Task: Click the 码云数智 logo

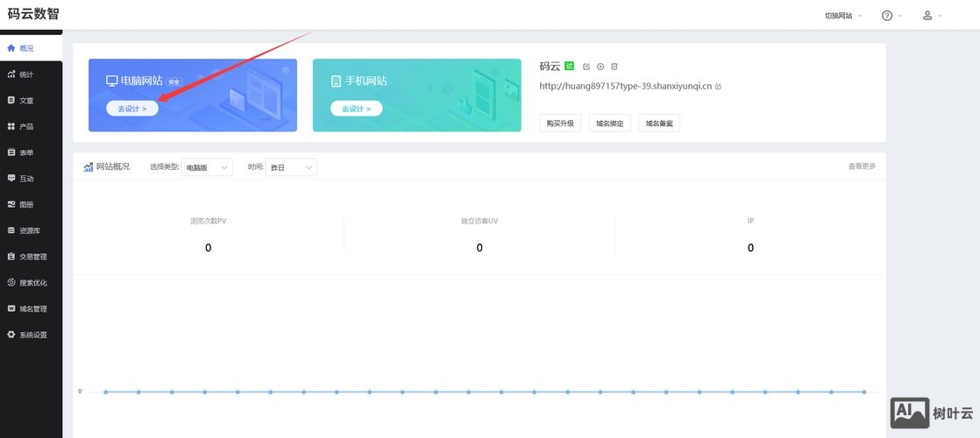Action: (34, 14)
